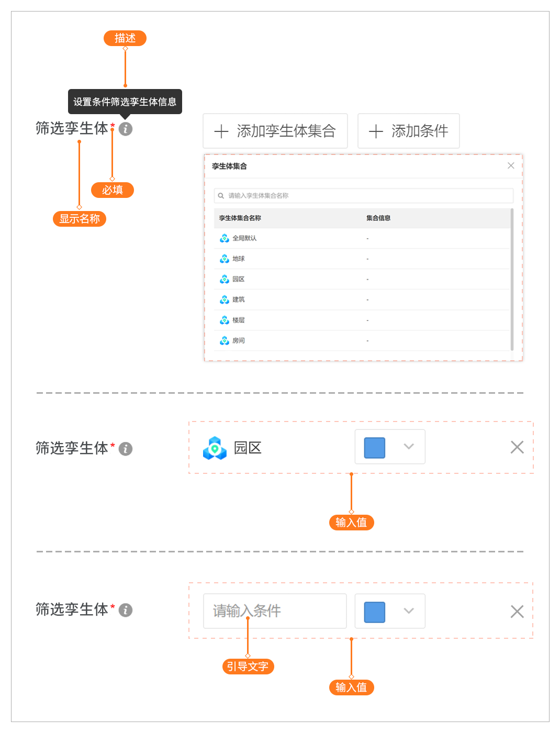Image resolution: width=560 pixels, height=732 pixels.
Task: Click the 房间 collection icon in list
Action: click(225, 340)
